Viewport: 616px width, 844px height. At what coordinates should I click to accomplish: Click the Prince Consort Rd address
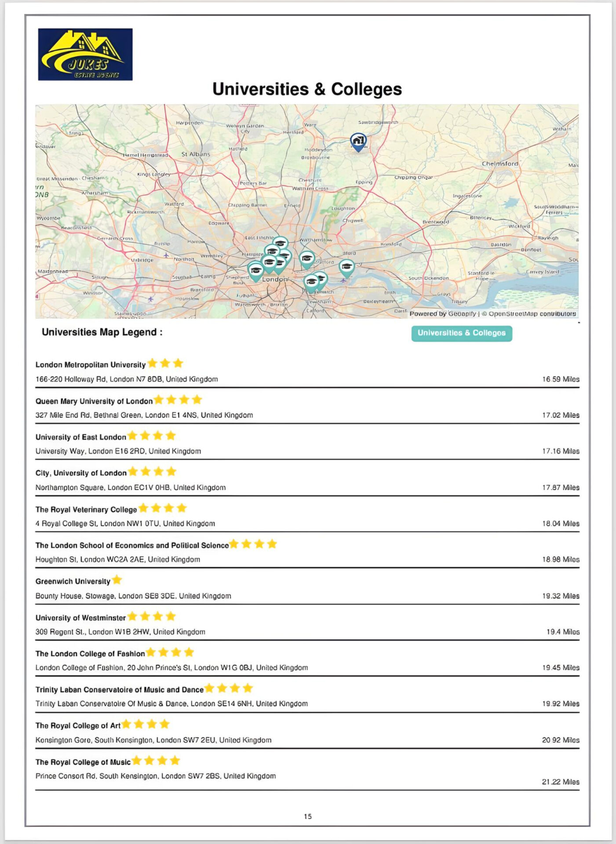click(156, 777)
